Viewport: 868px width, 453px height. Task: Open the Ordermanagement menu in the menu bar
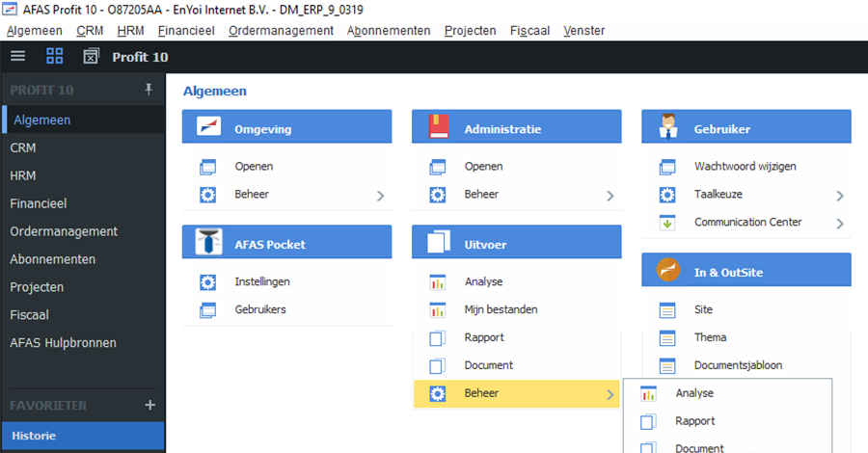point(281,31)
